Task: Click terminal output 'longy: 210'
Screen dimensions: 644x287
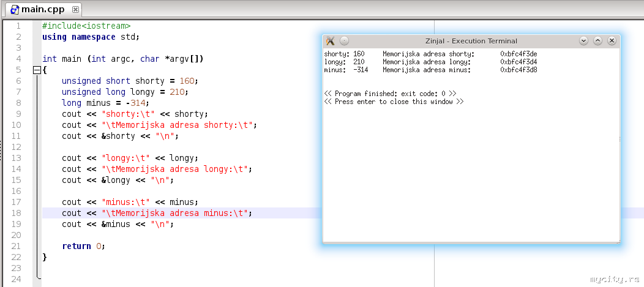Action: (344, 62)
